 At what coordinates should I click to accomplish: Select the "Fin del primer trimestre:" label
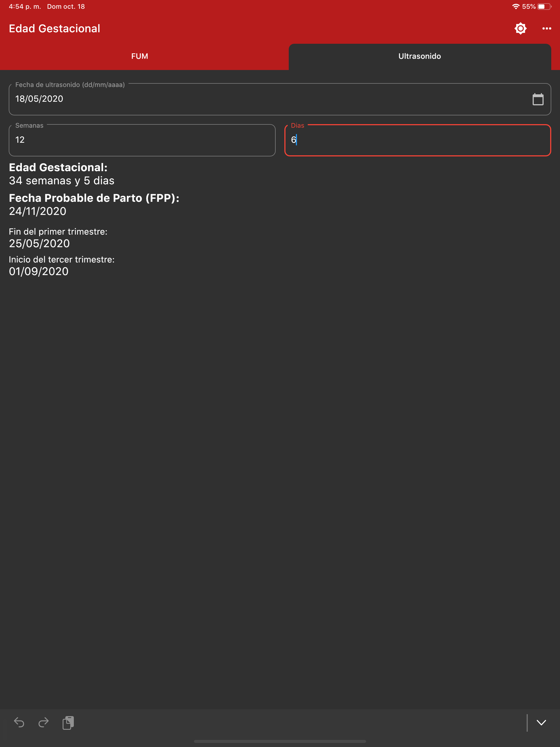[x=58, y=232]
